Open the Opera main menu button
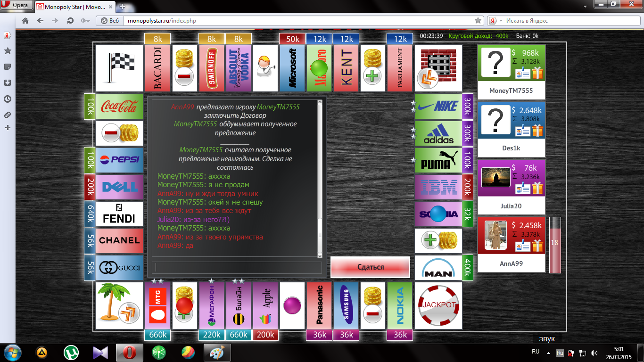 pos(17,5)
